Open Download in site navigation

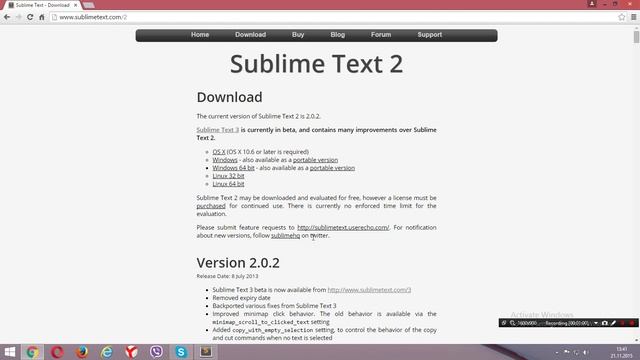251,35
